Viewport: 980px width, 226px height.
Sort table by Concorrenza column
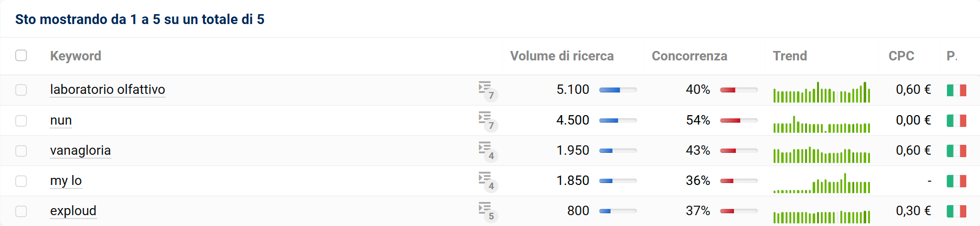689,56
